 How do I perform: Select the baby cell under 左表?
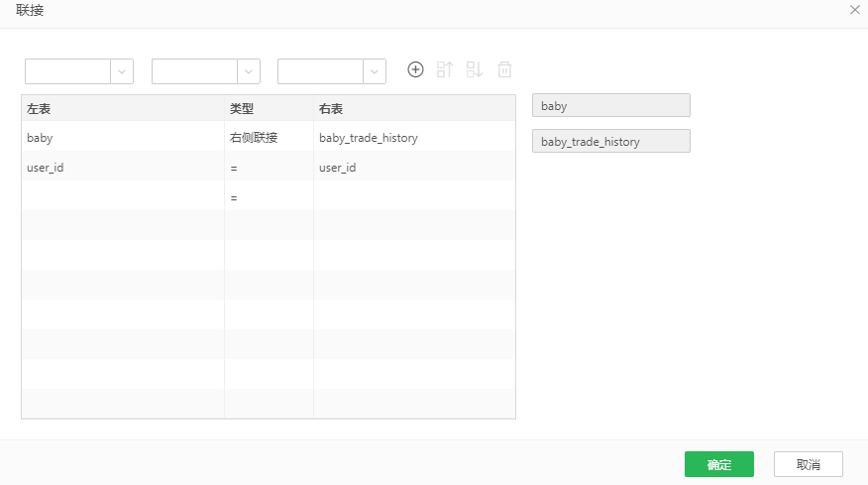40,138
